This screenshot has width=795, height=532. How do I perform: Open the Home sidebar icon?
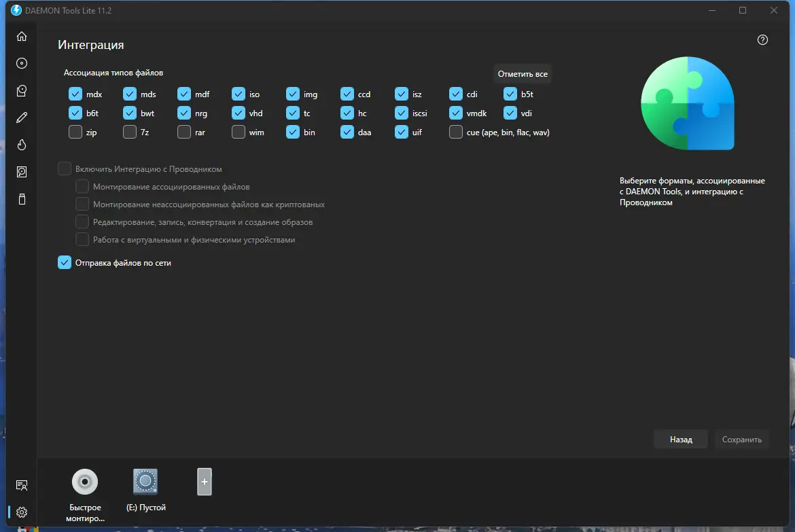coord(21,37)
